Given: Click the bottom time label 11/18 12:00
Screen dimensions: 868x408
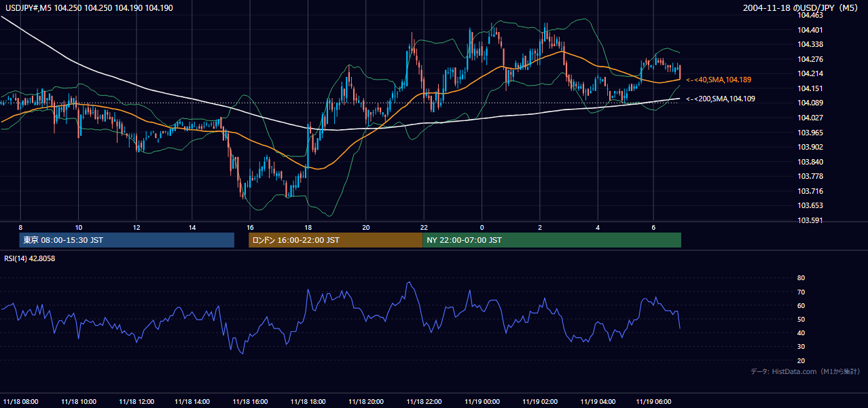Looking at the screenshot, I should tap(136, 401).
